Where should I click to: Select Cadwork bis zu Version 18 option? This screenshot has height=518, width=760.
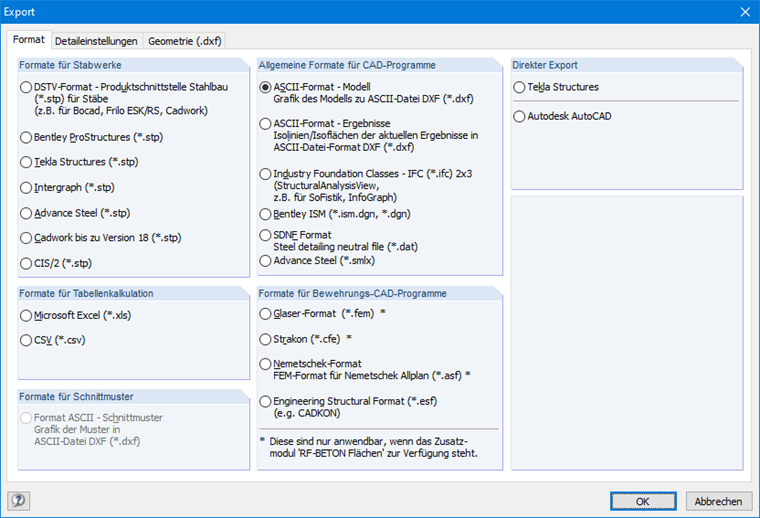[26, 238]
